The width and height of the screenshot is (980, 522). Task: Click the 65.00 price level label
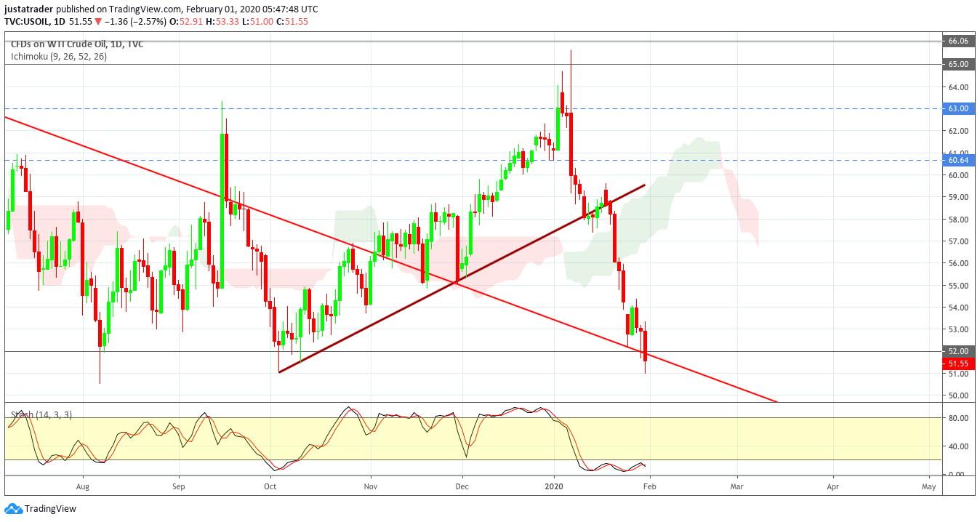(958, 64)
